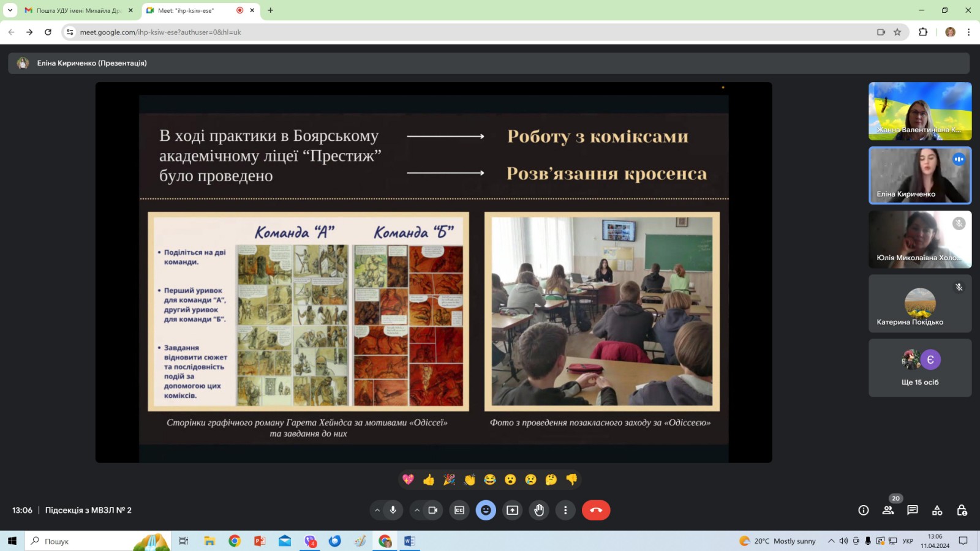This screenshot has width=980, height=551.
Task: Open activities panel
Action: pos(937,510)
